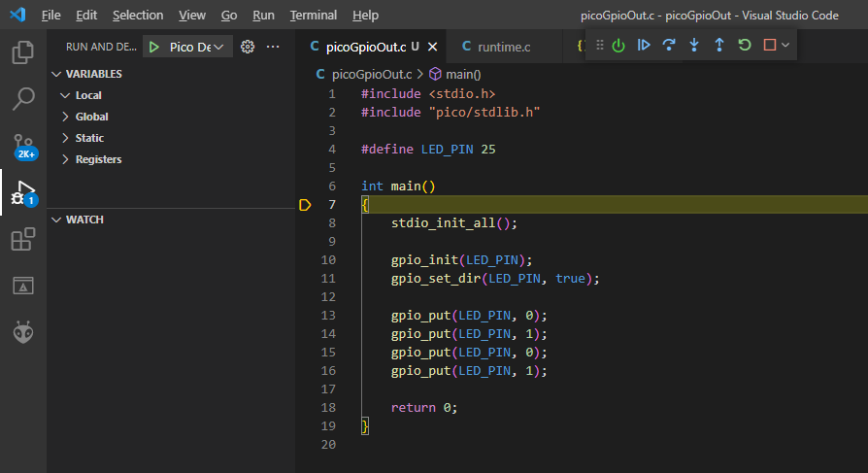Restart the debug session

[x=744, y=46]
